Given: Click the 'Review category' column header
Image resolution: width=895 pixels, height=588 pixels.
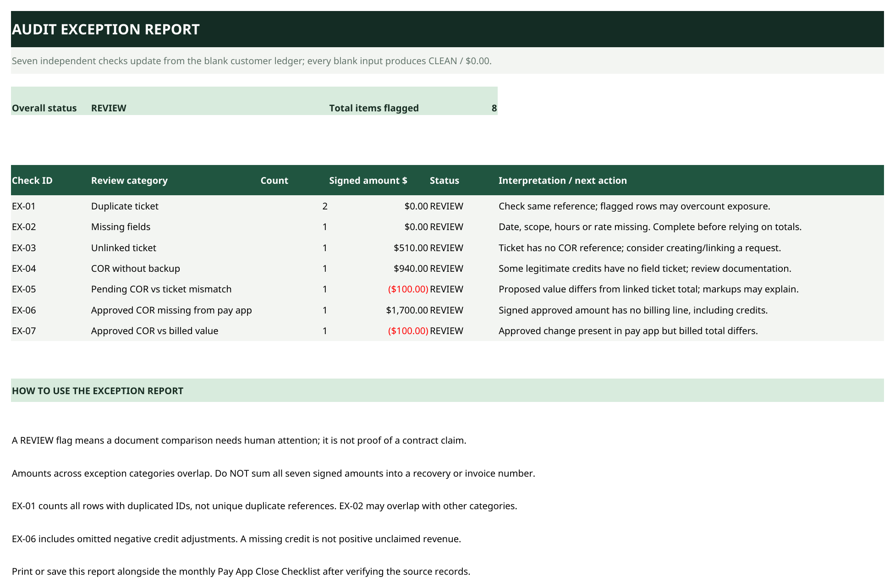Looking at the screenshot, I should 129,181.
